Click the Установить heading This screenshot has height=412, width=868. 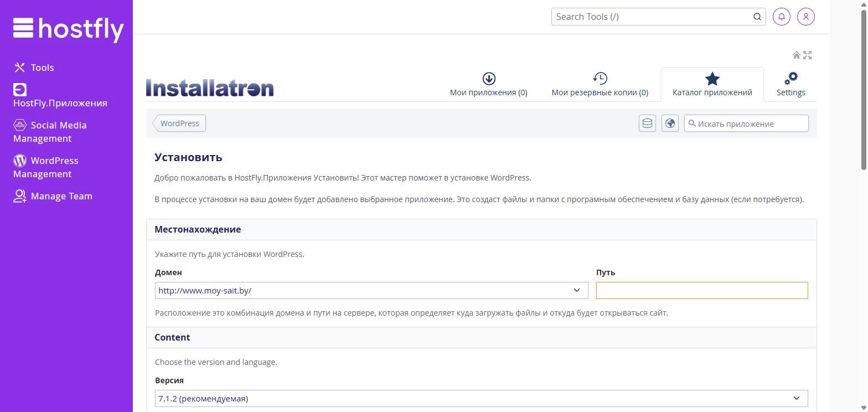point(188,157)
